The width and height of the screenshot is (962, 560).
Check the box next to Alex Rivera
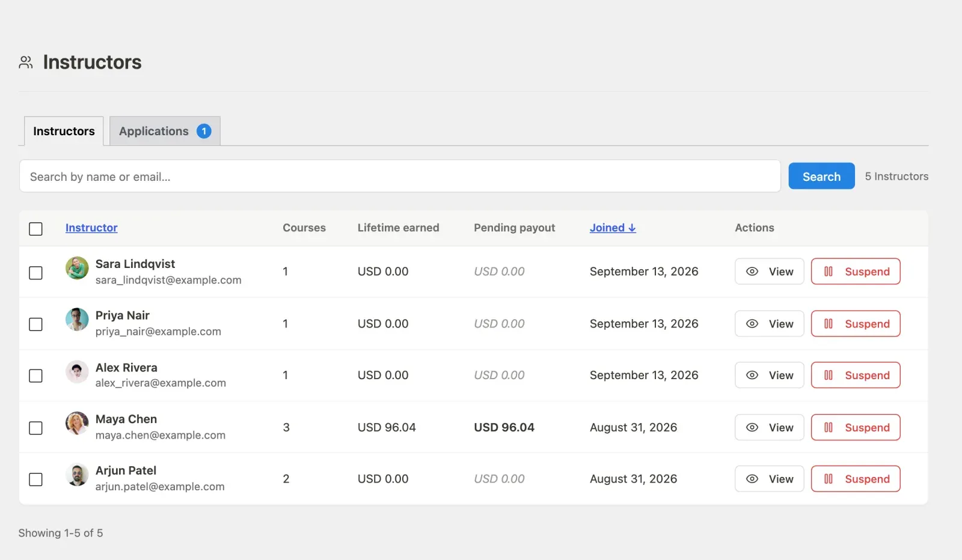click(36, 376)
